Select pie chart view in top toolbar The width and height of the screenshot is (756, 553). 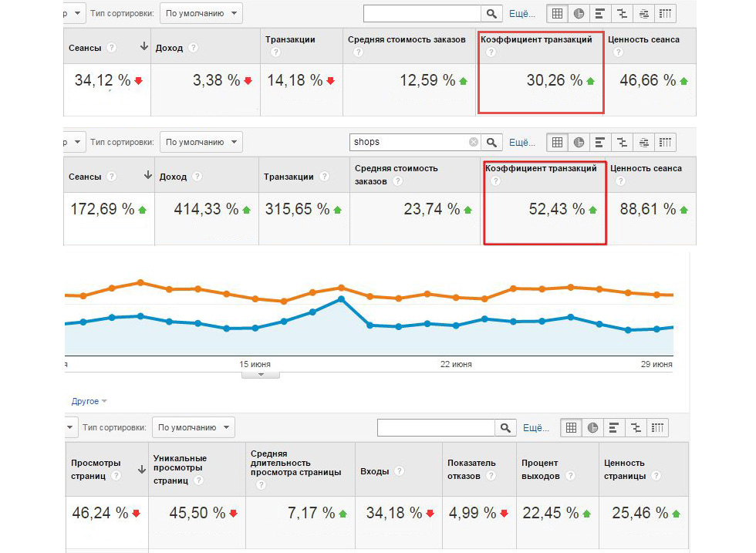point(579,14)
